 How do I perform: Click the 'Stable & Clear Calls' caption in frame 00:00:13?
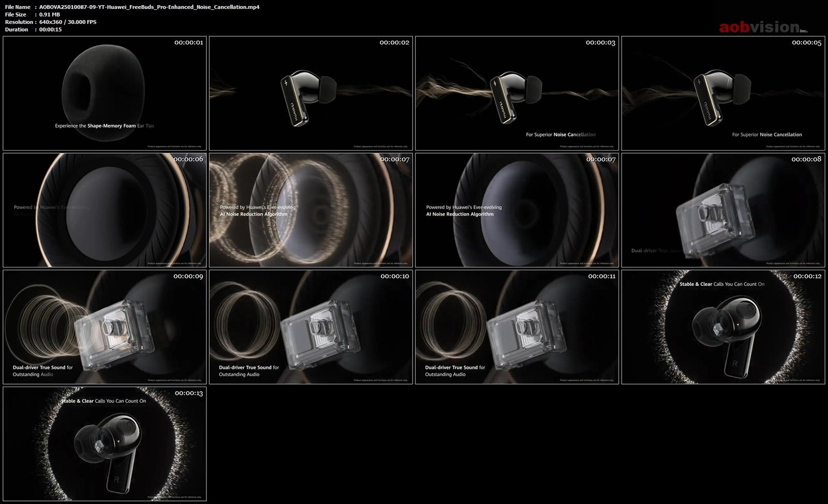[x=103, y=401]
